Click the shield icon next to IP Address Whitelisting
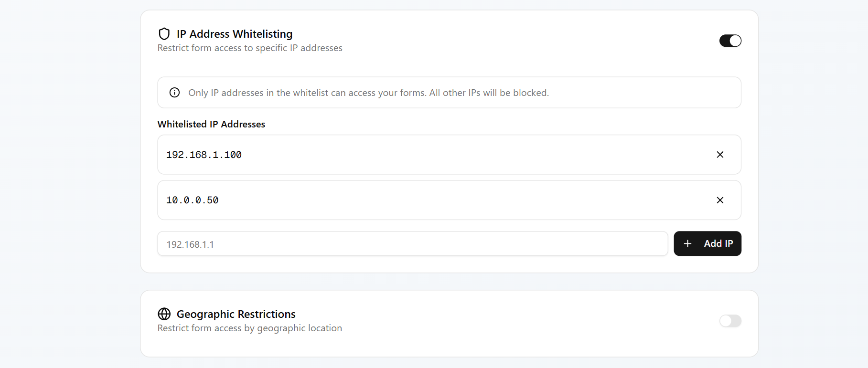 point(164,33)
